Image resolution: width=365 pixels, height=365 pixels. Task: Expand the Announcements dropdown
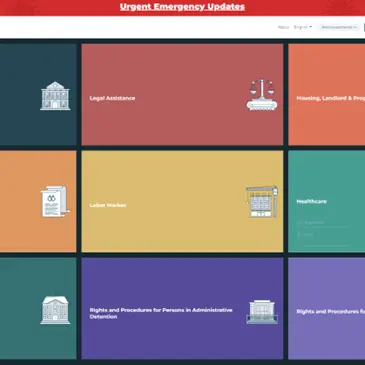(339, 27)
